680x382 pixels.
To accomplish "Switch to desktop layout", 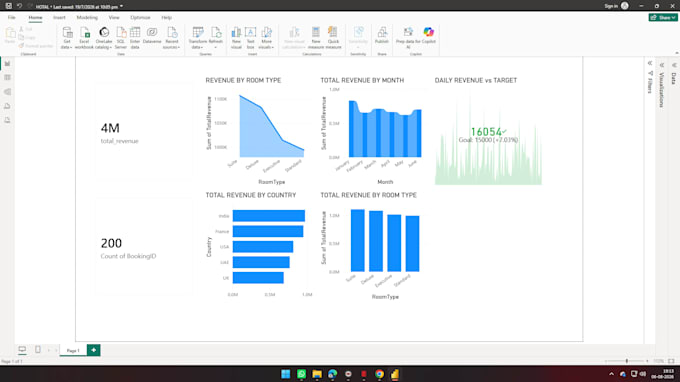I will 22,349.
